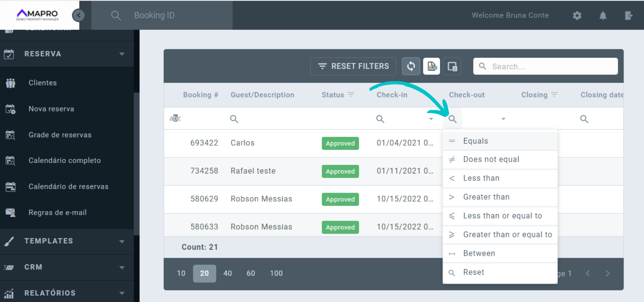644x302 pixels.
Task: Click the refresh table icon
Action: point(411,66)
